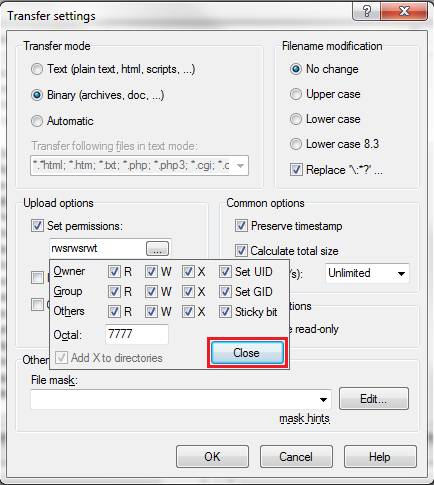Click the help question mark icon
This screenshot has height=485, width=434.
[366, 12]
